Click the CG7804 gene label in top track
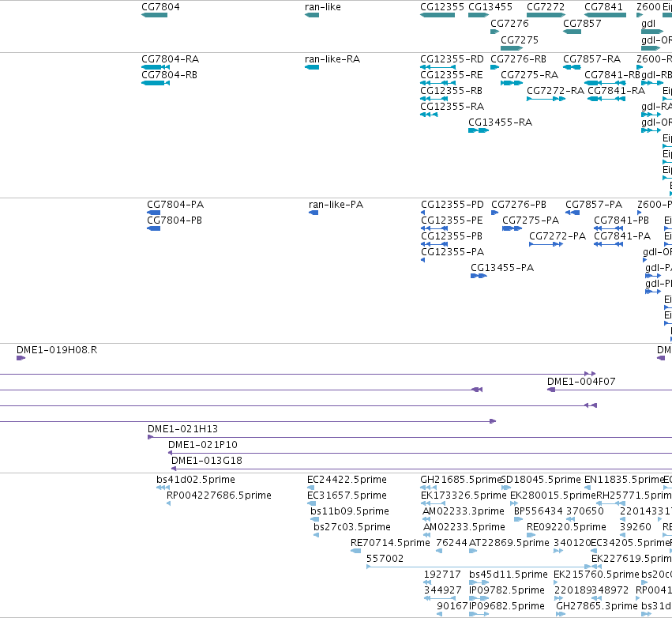This screenshot has width=672, height=618. coord(161,7)
